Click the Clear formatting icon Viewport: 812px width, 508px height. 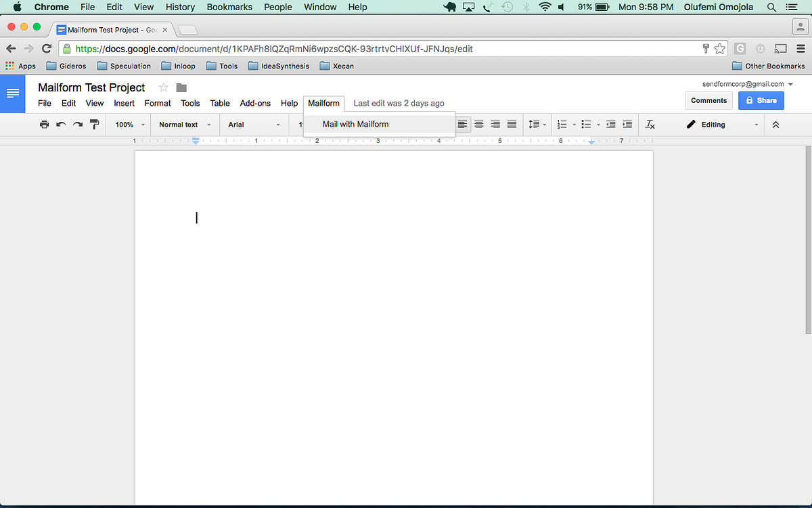click(650, 125)
